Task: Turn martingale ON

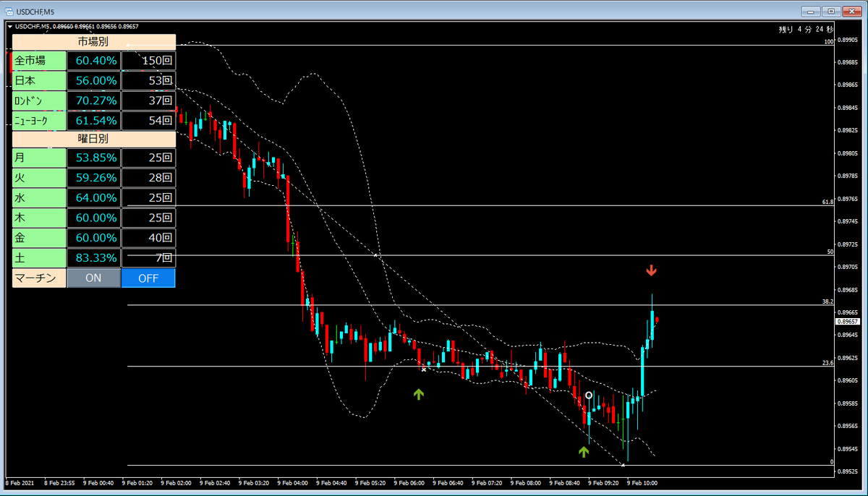Action: coord(93,278)
